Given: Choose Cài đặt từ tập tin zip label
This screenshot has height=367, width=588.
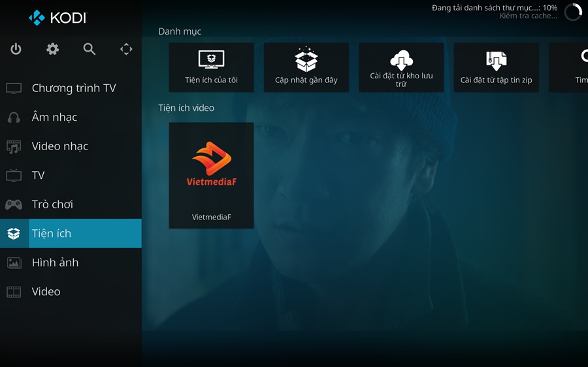Looking at the screenshot, I should pyautogui.click(x=496, y=80).
